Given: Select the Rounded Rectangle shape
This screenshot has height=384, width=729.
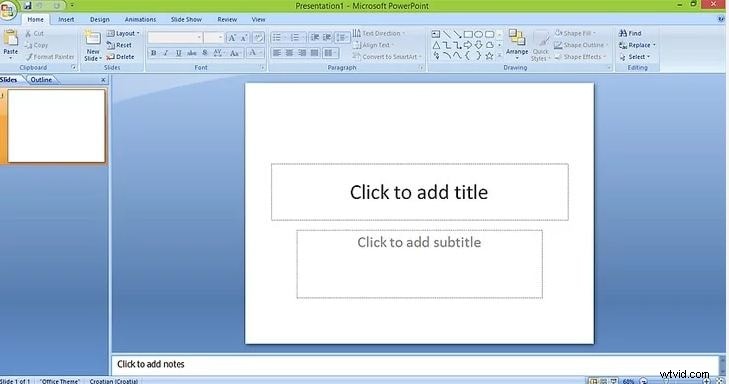Looking at the screenshot, I should [x=490, y=34].
